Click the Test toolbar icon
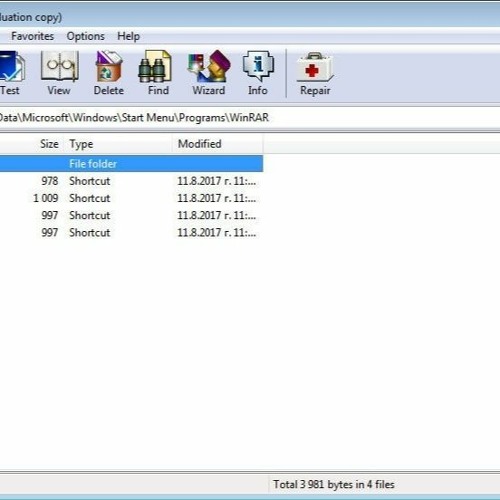 [x=12, y=67]
